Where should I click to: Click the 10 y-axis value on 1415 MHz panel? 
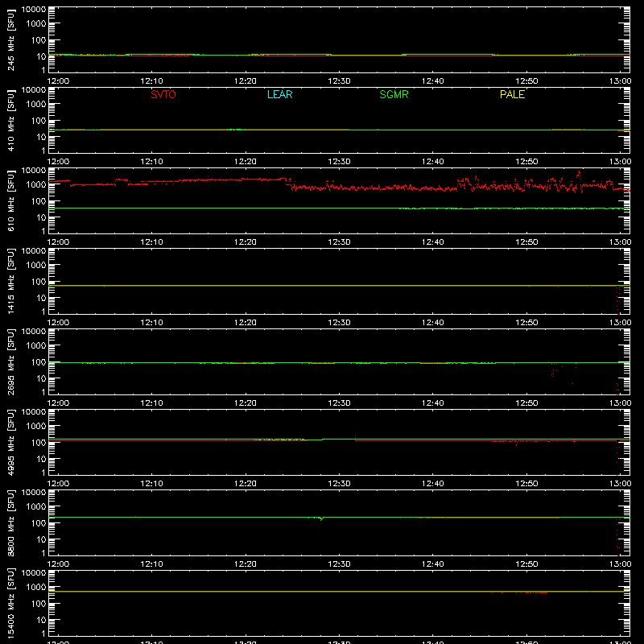(x=41, y=298)
